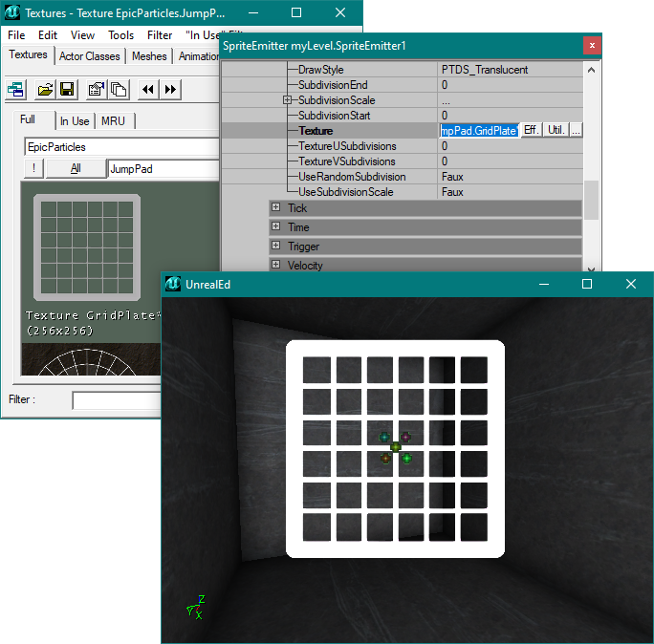Viewport: 654px width, 644px height.
Task: Click the ellipsis button on Texture row
Action: tap(576, 130)
